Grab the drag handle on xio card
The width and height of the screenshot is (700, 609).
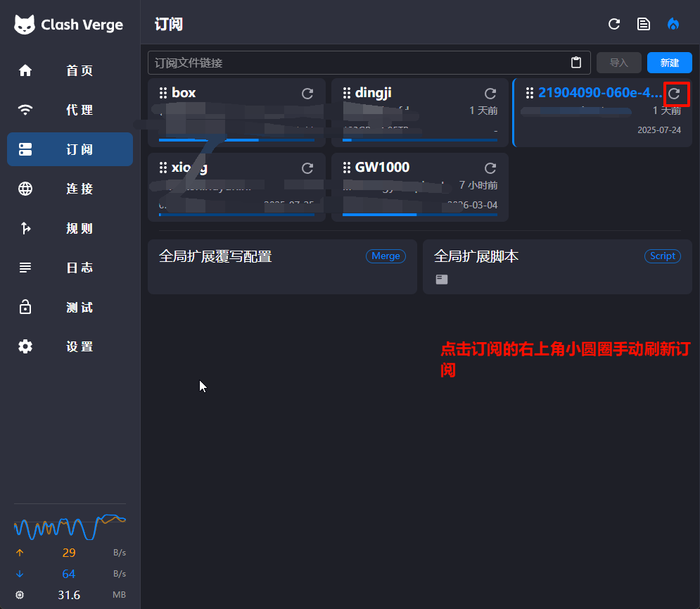pos(163,168)
